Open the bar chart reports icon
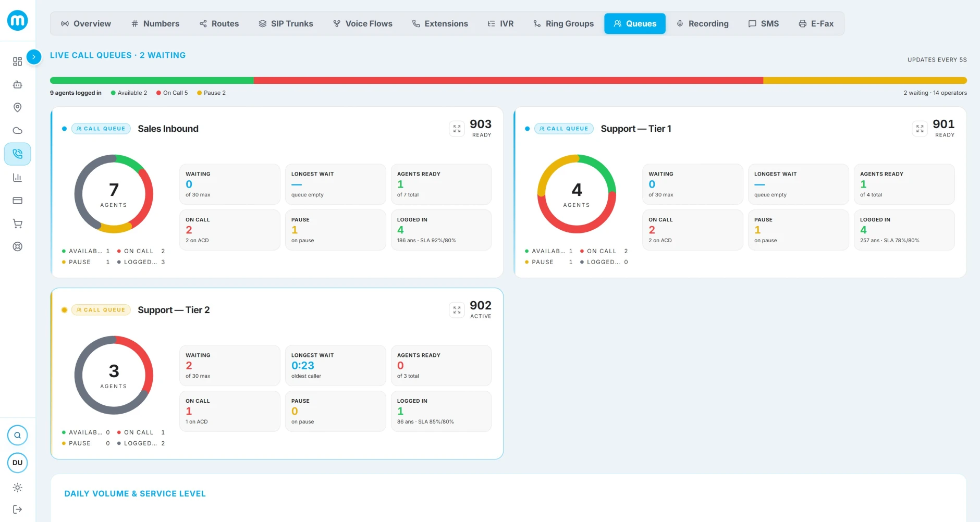Image resolution: width=980 pixels, height=522 pixels. coord(17,178)
